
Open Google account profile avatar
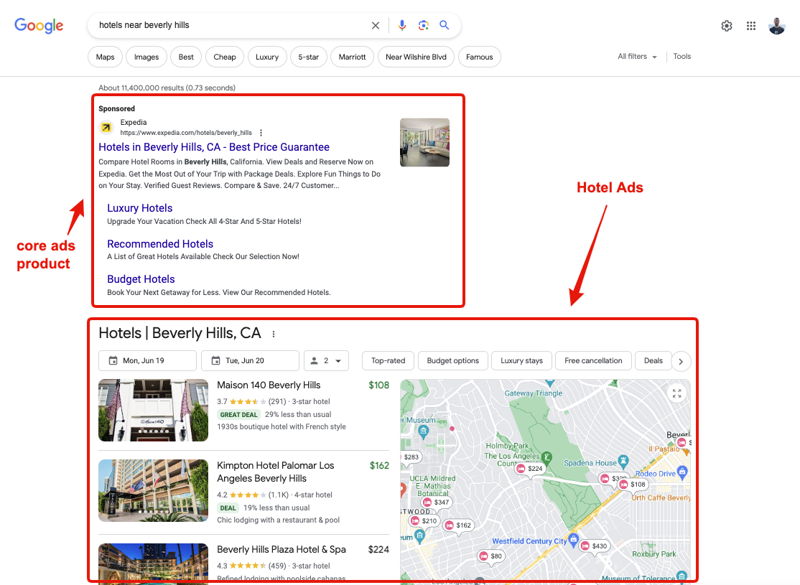pyautogui.click(x=777, y=26)
